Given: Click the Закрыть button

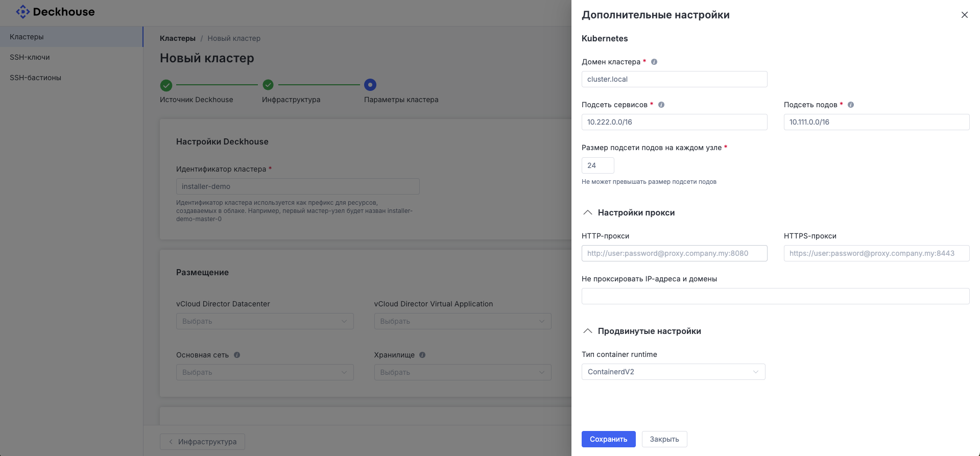Looking at the screenshot, I should pos(664,439).
